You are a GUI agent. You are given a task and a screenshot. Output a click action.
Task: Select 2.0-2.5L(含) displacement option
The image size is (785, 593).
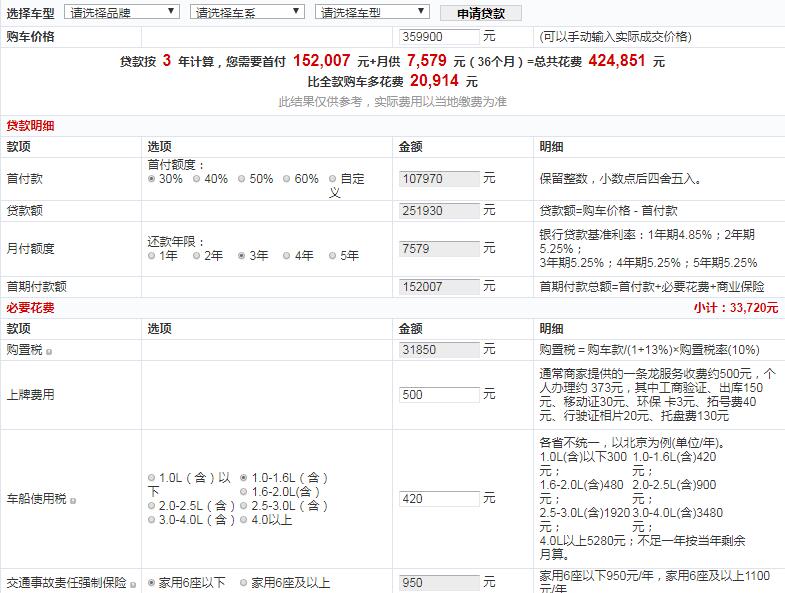152,506
